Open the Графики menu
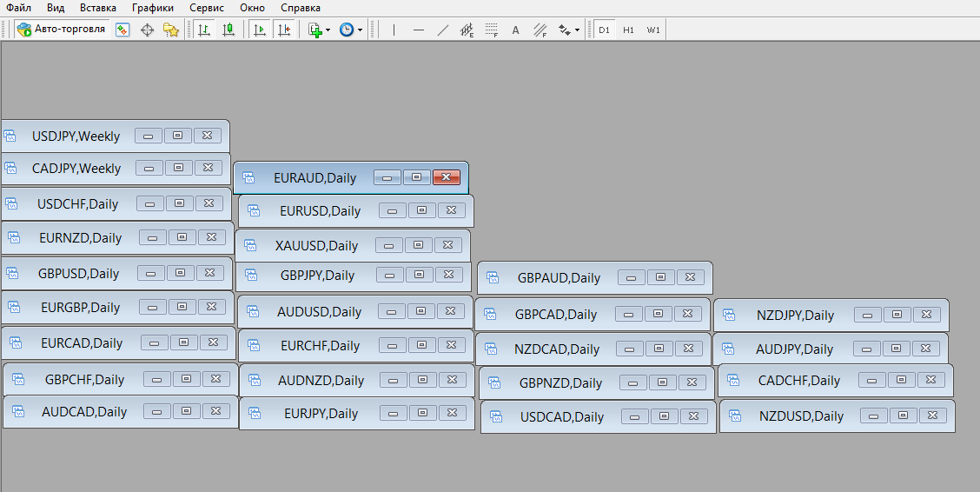 (153, 8)
